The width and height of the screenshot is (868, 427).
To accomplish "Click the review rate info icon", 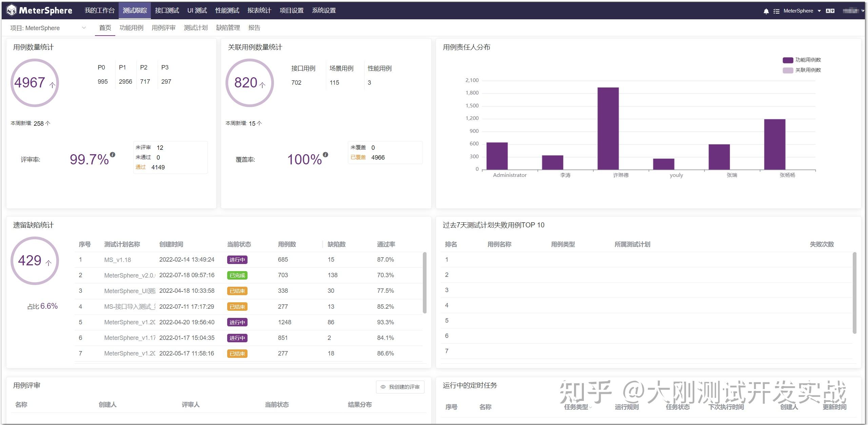I will (113, 155).
